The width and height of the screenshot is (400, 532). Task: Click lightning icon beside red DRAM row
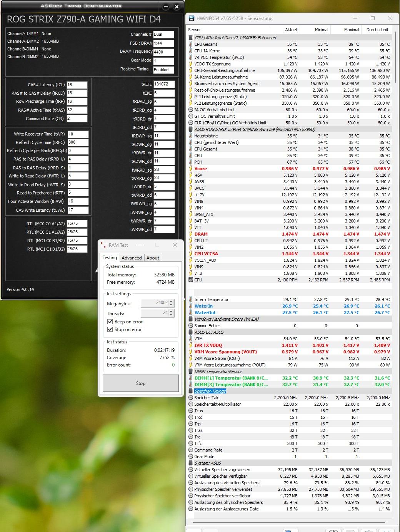[191, 234]
